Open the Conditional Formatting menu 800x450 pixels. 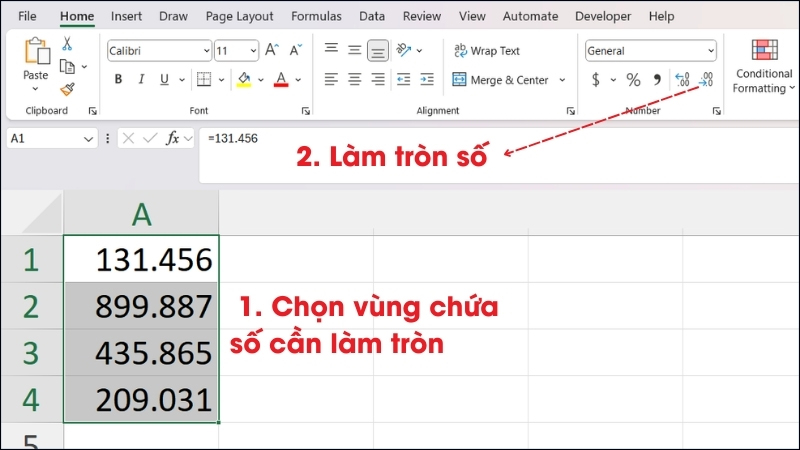[x=763, y=66]
